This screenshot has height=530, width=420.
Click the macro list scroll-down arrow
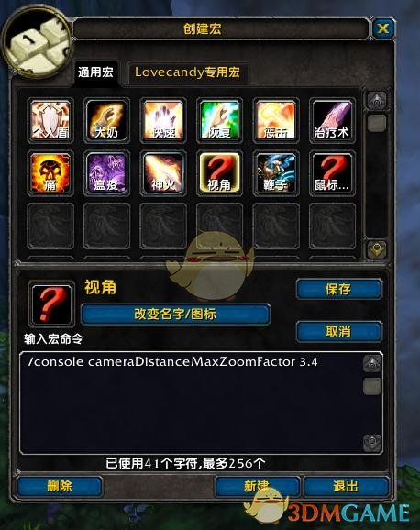377,249
